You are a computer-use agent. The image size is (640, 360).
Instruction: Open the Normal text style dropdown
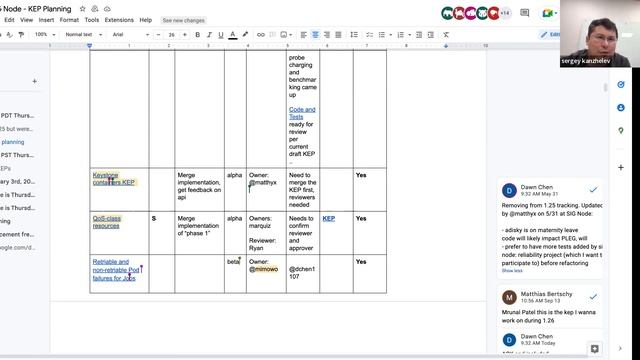[x=84, y=35]
